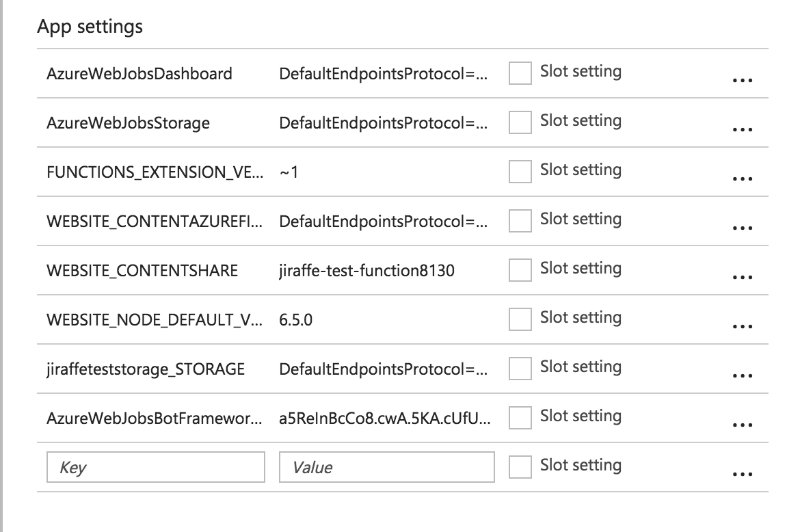Click the AzureWebJobsStorage DefaultEndpointsProtocol value
The height and width of the screenshot is (532, 800).
click(383, 123)
